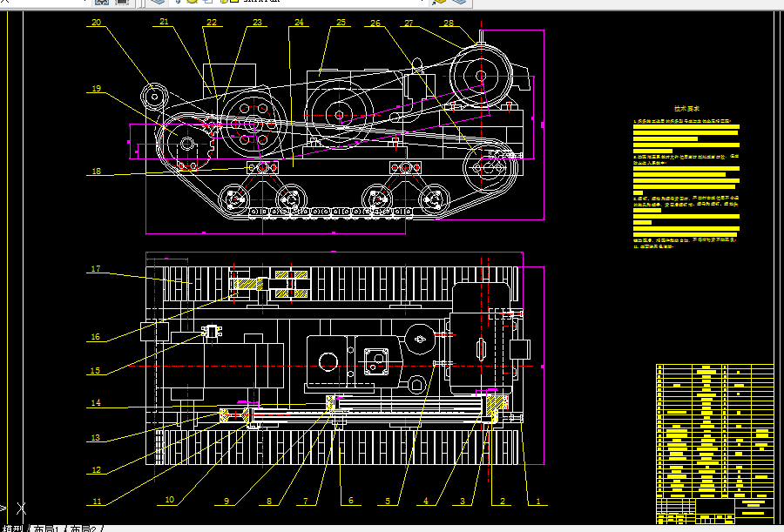Select part callout number 14
The width and height of the screenshot is (784, 532).
tap(96, 403)
